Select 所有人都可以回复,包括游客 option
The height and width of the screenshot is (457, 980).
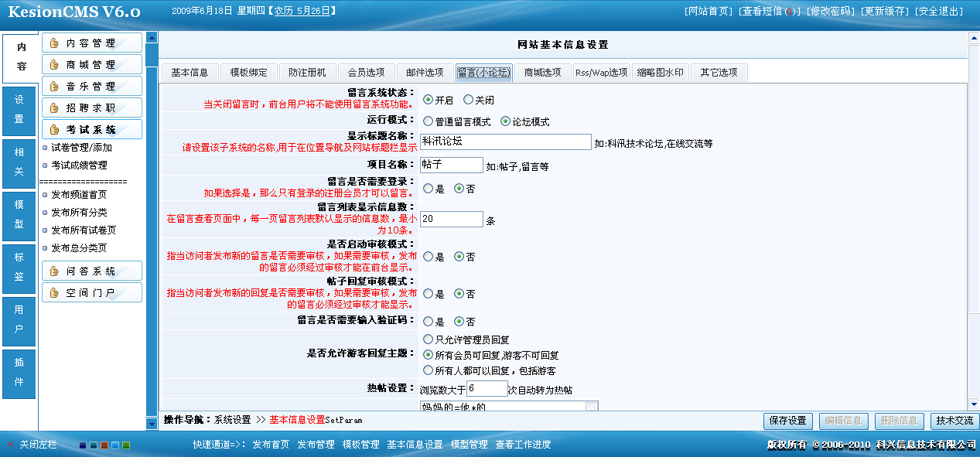(x=429, y=370)
